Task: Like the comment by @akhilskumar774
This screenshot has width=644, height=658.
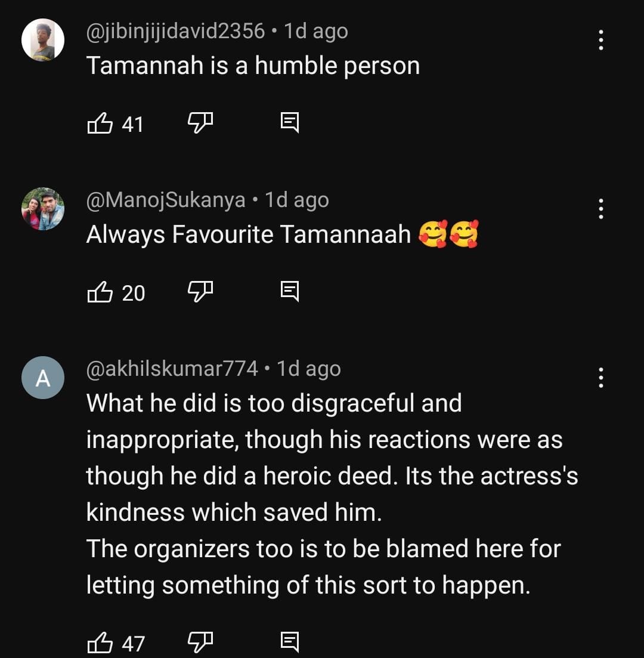Action: coord(100,643)
